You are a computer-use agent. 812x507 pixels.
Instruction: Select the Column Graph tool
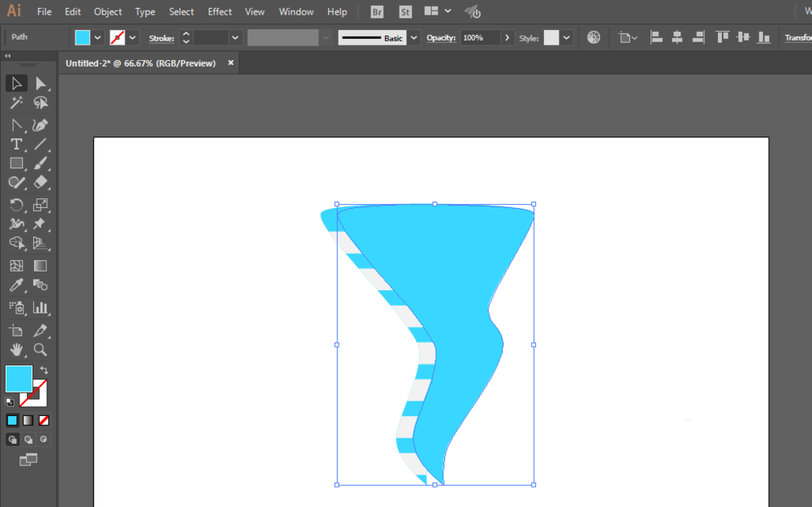click(41, 308)
